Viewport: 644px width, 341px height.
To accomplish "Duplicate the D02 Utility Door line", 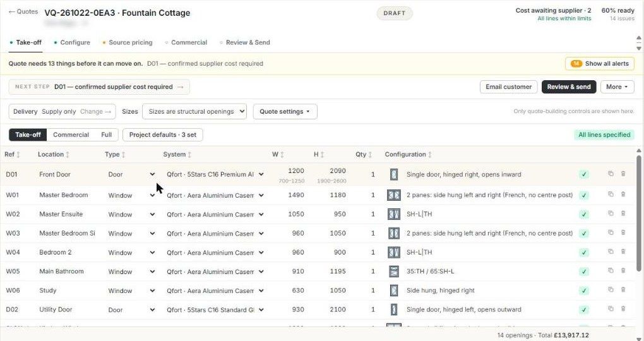I will point(611,309).
